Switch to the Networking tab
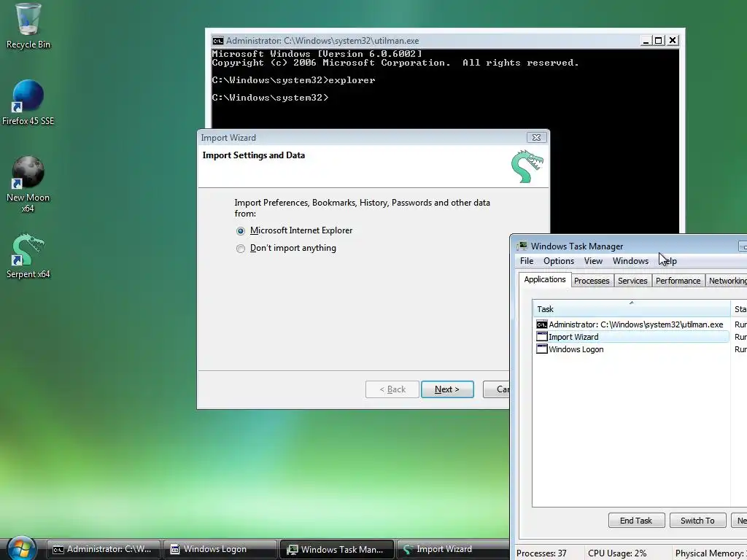 [727, 281]
